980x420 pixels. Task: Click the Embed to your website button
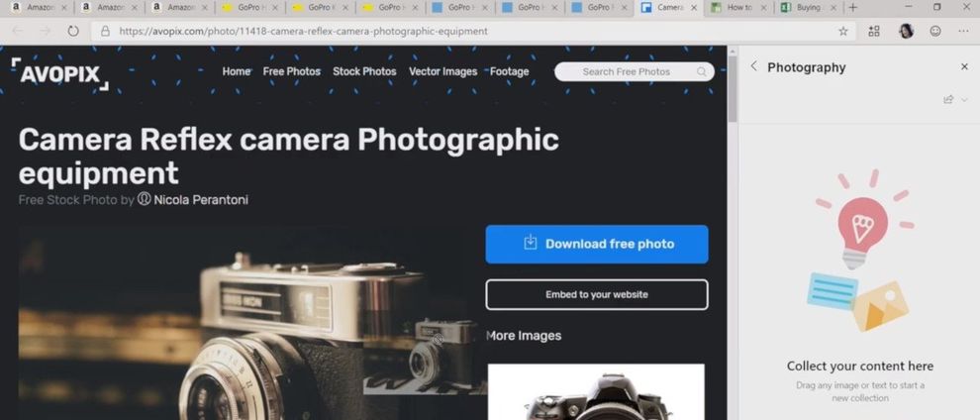point(597,294)
